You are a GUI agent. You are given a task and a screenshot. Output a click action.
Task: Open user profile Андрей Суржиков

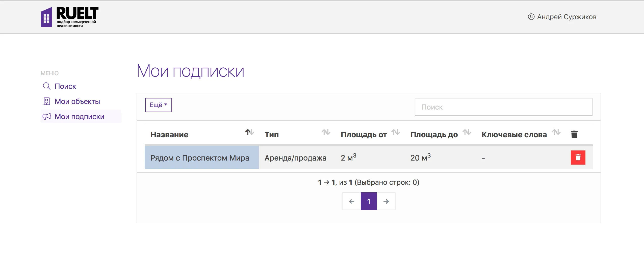562,17
